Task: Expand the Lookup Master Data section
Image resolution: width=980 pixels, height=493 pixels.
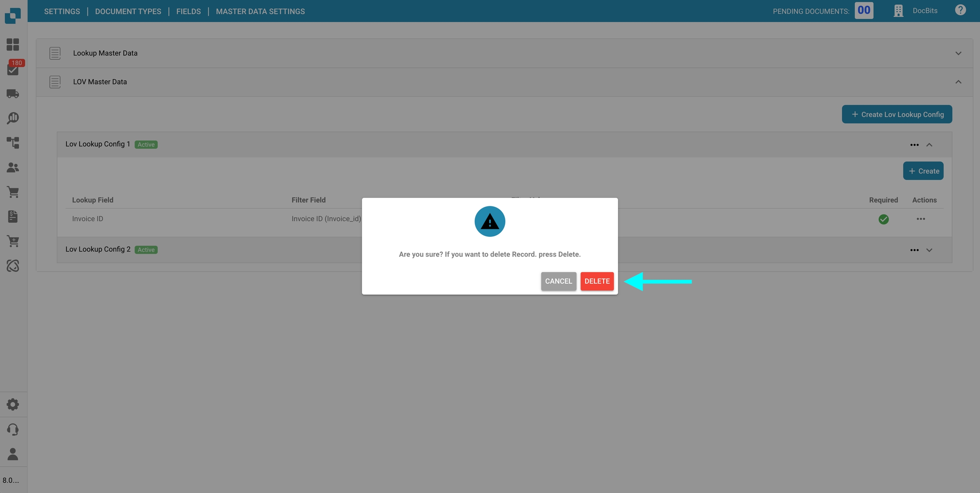Action: coord(958,54)
